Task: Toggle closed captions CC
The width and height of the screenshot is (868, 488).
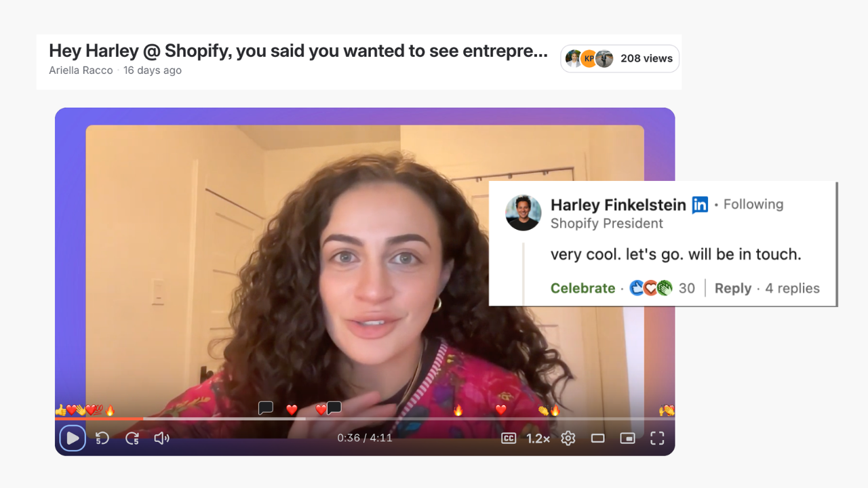Action: (x=509, y=439)
